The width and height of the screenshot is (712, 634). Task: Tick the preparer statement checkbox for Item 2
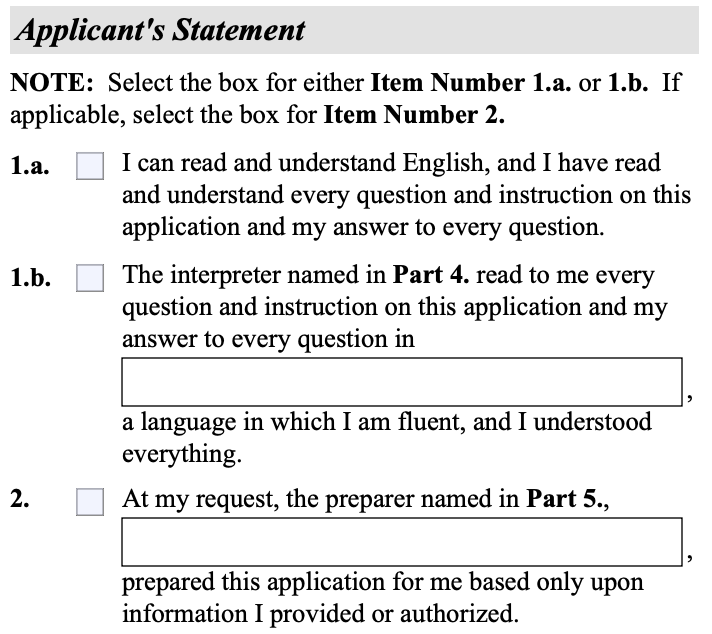pyautogui.click(x=90, y=502)
